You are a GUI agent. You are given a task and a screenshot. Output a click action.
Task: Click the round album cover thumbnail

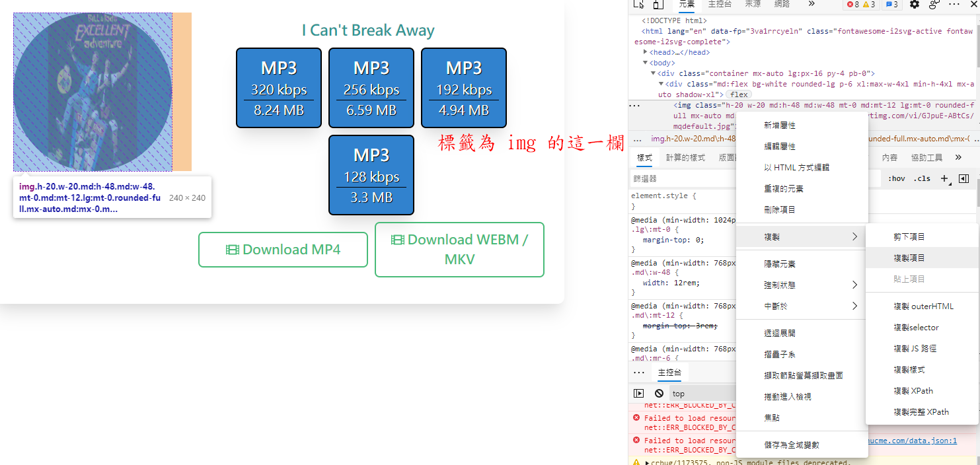[x=93, y=92]
